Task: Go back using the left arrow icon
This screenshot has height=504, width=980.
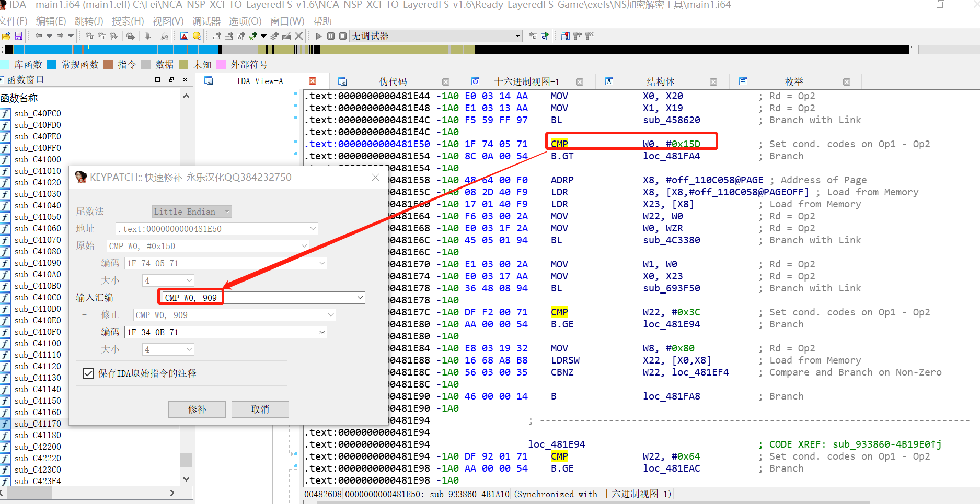Action: (x=38, y=36)
